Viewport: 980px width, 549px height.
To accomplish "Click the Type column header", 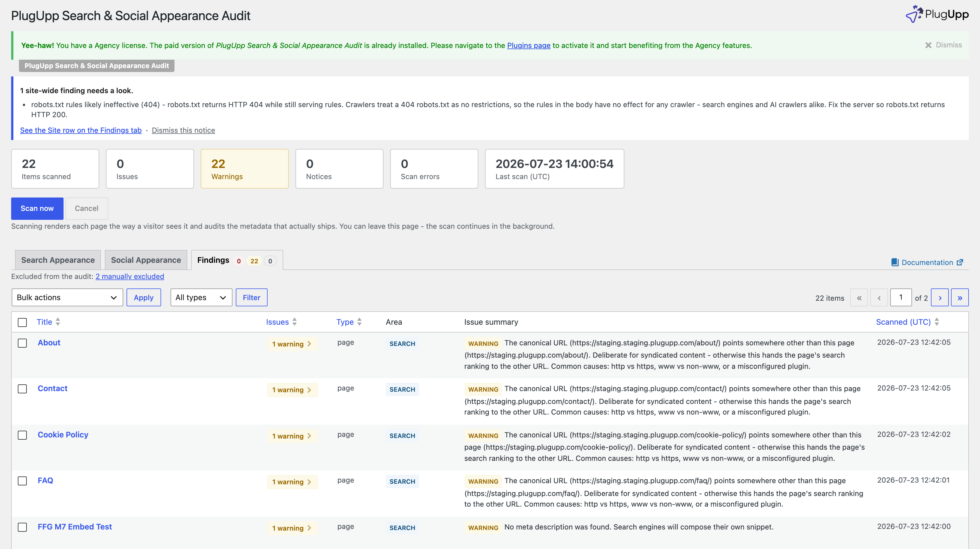I will coord(345,322).
